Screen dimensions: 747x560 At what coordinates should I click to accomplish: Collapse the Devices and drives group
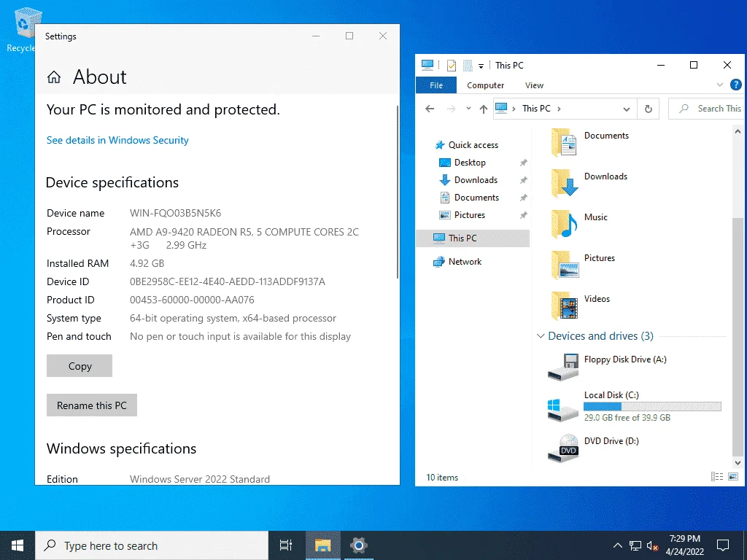pos(541,335)
